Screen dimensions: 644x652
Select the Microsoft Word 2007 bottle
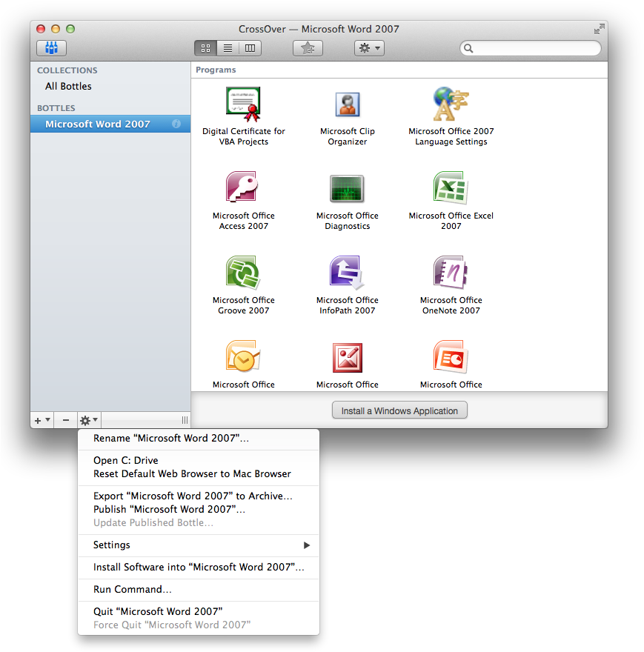point(110,124)
